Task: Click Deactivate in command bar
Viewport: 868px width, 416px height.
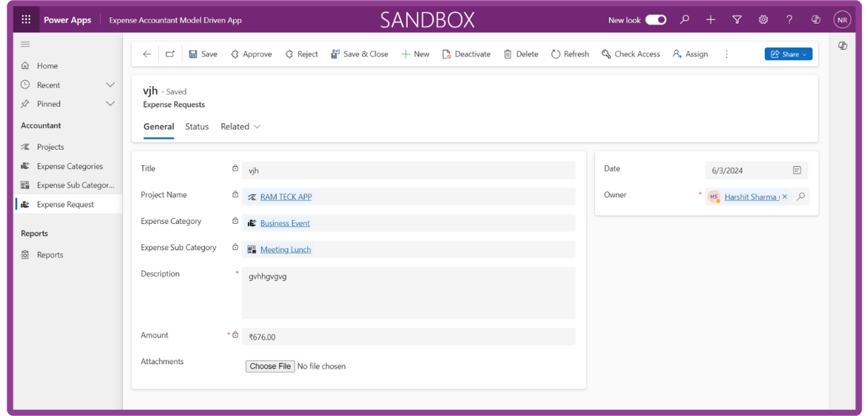Action: (x=467, y=54)
